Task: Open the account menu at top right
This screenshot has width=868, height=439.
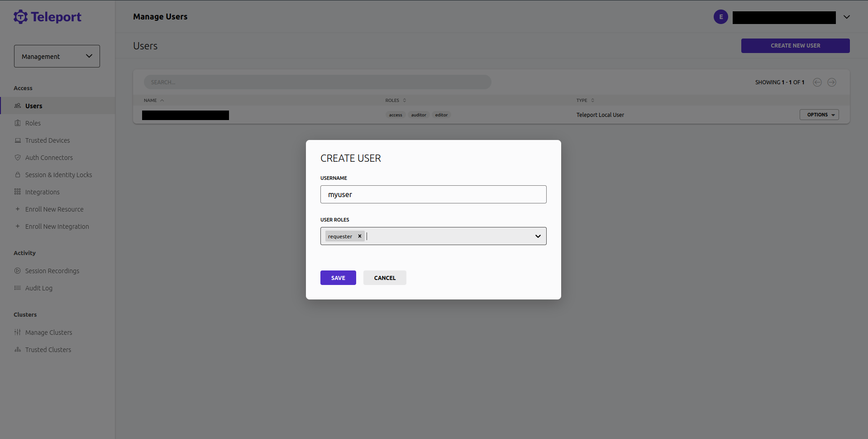Action: click(x=846, y=17)
